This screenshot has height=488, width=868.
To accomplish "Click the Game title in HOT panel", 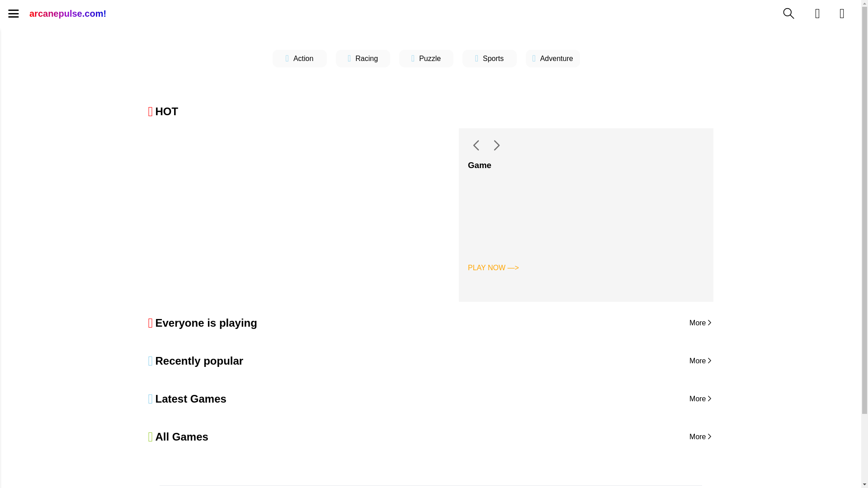I will click(x=479, y=165).
